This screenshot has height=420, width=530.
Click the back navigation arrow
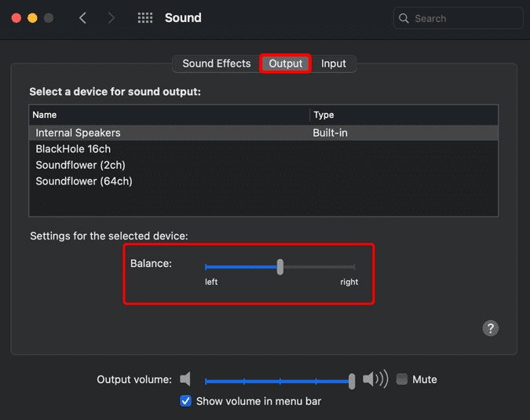pos(82,18)
